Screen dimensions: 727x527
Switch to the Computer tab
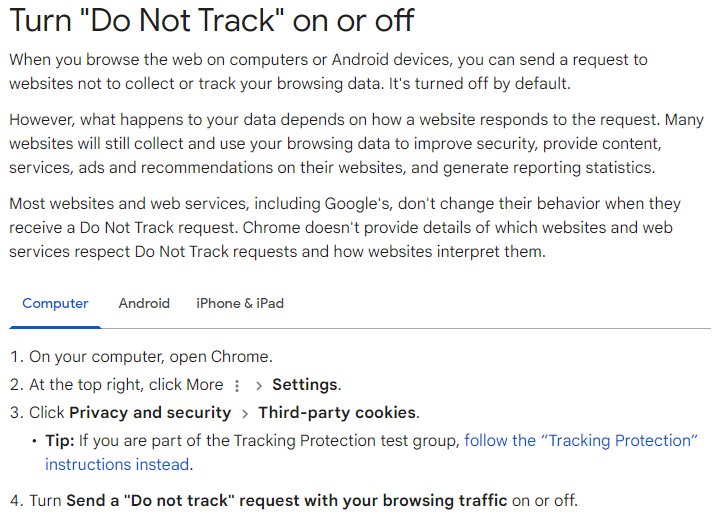click(x=55, y=303)
